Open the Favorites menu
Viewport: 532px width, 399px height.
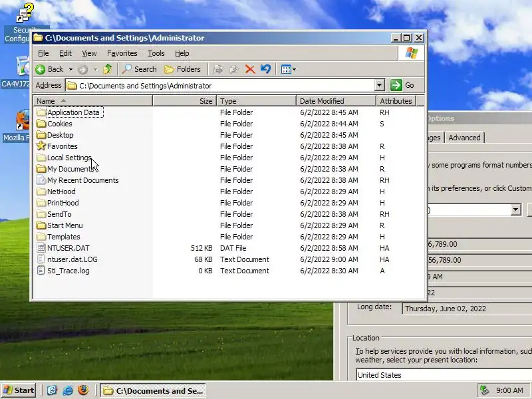tap(122, 53)
